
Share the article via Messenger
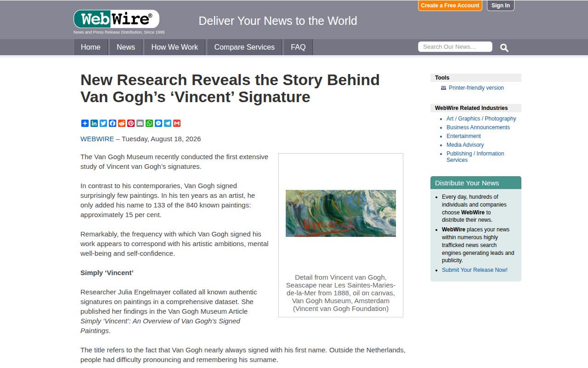point(158,123)
